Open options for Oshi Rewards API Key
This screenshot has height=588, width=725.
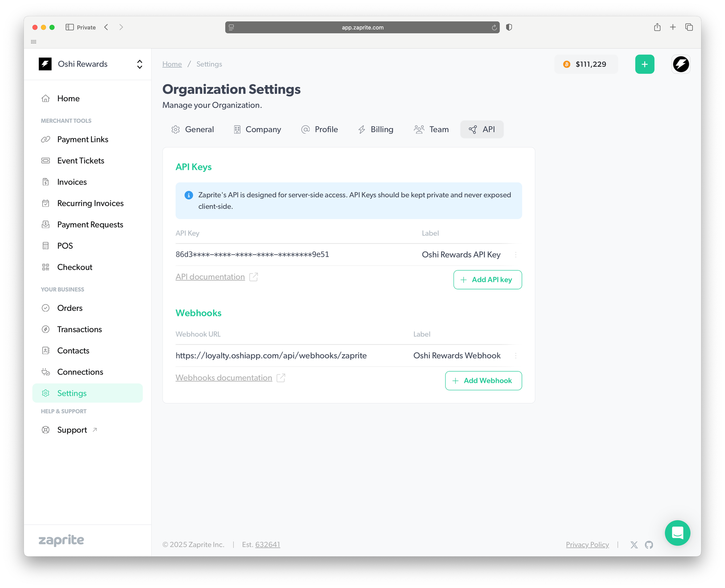click(515, 255)
